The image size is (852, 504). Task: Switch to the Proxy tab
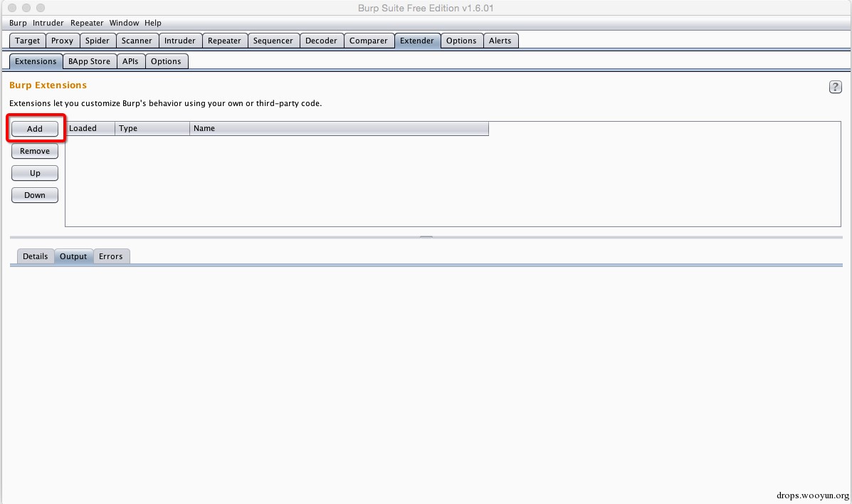click(62, 41)
